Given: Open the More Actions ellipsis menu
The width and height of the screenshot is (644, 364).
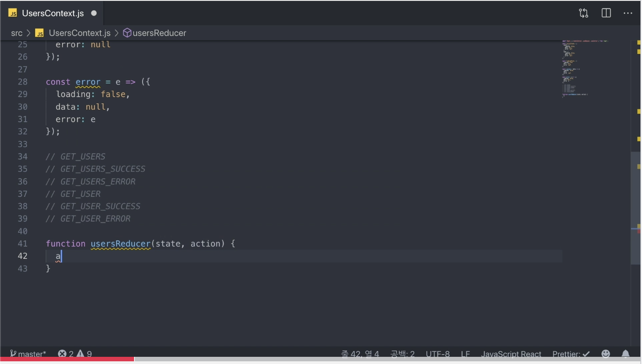Looking at the screenshot, I should coord(628,13).
